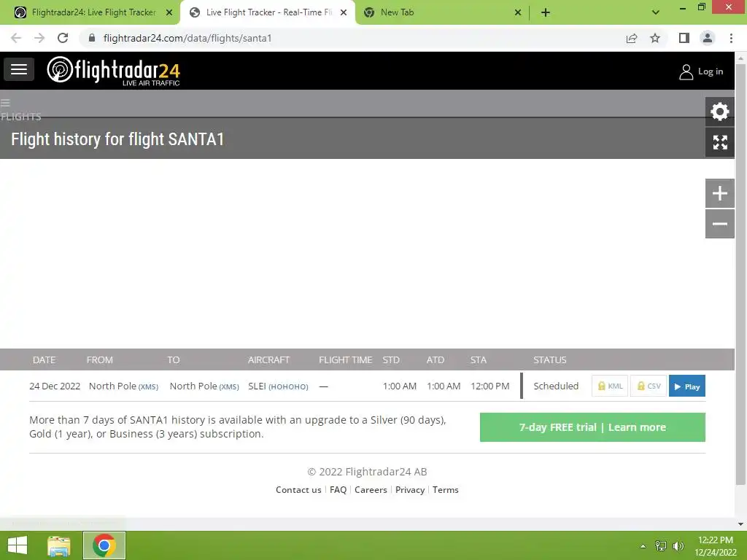The width and height of the screenshot is (747, 560).
Task: Open Chrome three-dot menu
Action: tap(731, 38)
